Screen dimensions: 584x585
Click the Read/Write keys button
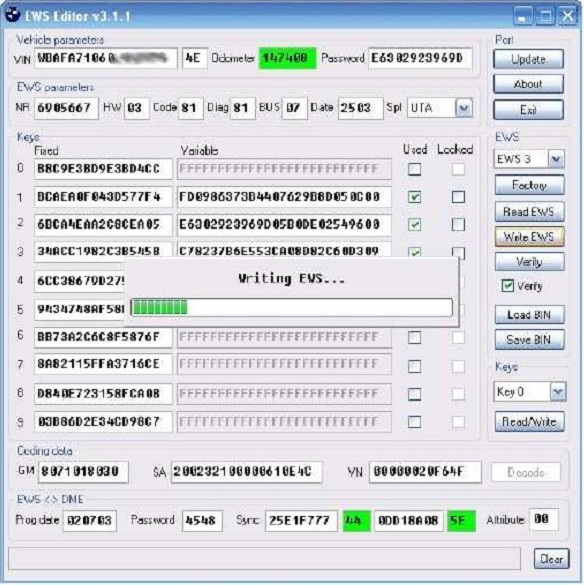click(x=529, y=422)
